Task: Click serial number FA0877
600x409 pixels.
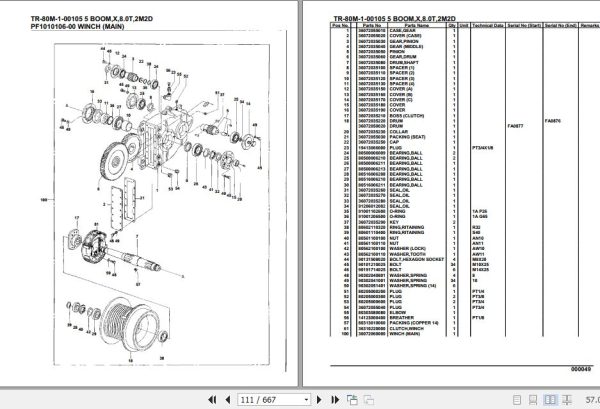Action: pos(515,126)
